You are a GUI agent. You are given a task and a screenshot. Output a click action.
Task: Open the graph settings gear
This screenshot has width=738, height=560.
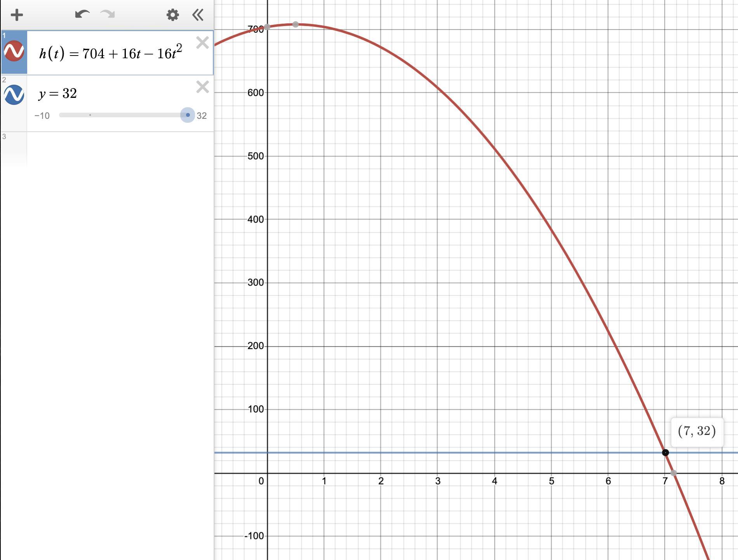tap(172, 15)
